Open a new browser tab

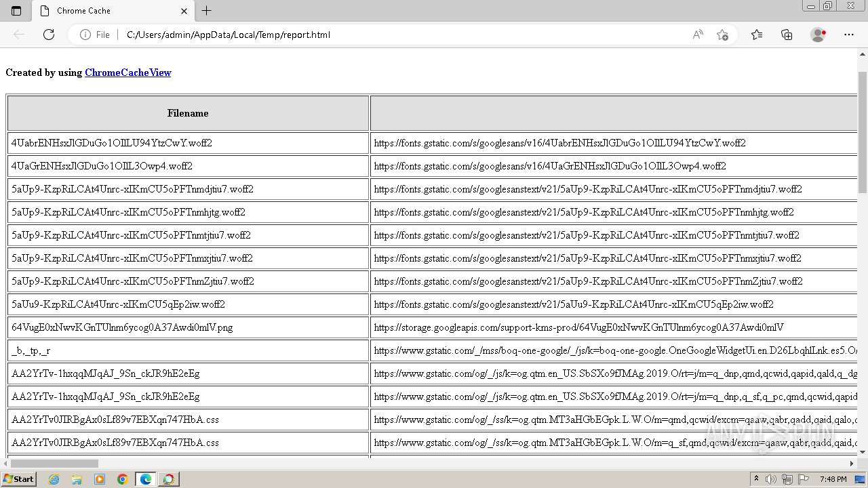207,11
